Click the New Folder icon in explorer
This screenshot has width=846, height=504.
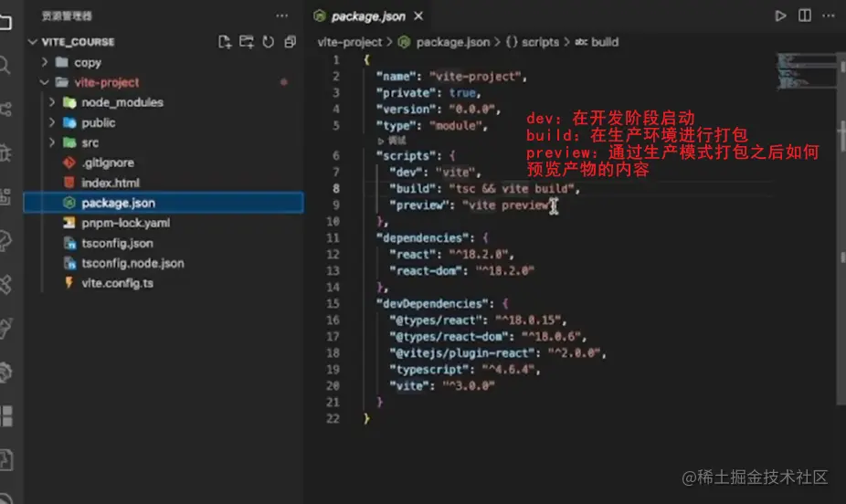pyautogui.click(x=247, y=41)
